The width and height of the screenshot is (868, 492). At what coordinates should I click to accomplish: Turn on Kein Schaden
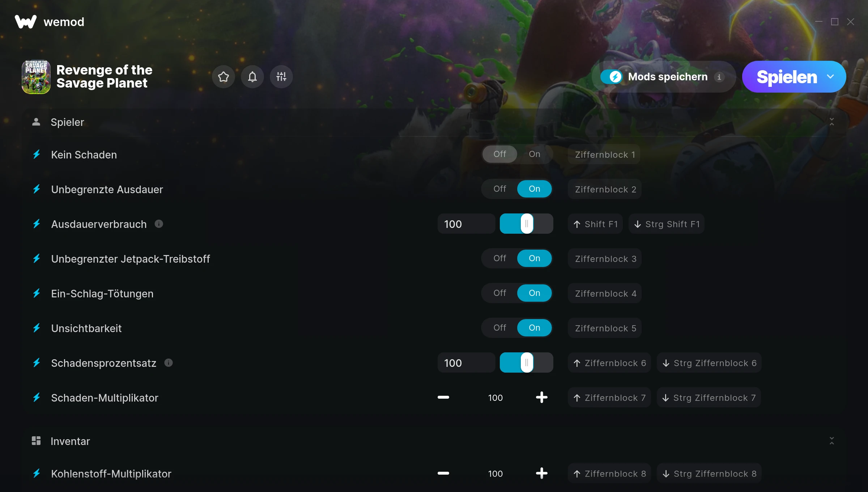[x=535, y=154]
